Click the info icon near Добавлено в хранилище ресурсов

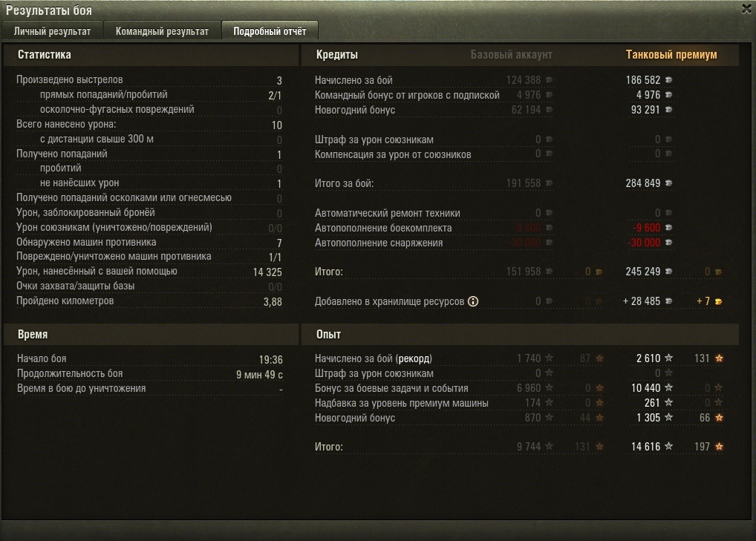tap(473, 301)
